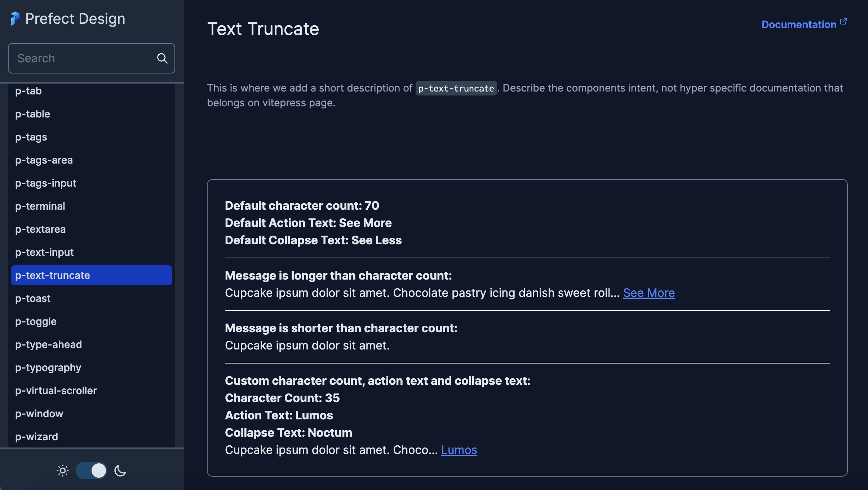The height and width of the screenshot is (490, 868).
Task: Go to the p-wizard page
Action: (x=92, y=437)
